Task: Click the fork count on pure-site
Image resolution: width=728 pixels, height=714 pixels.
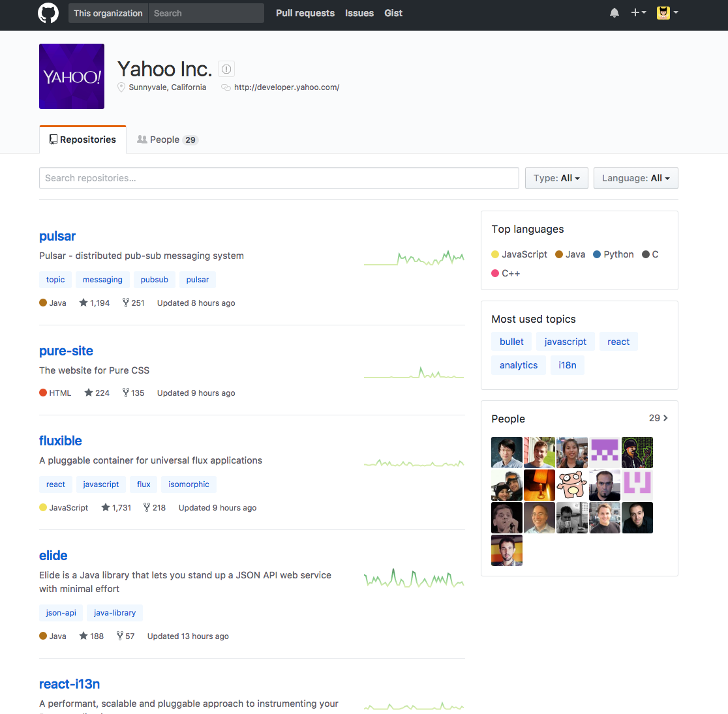Action: (133, 393)
